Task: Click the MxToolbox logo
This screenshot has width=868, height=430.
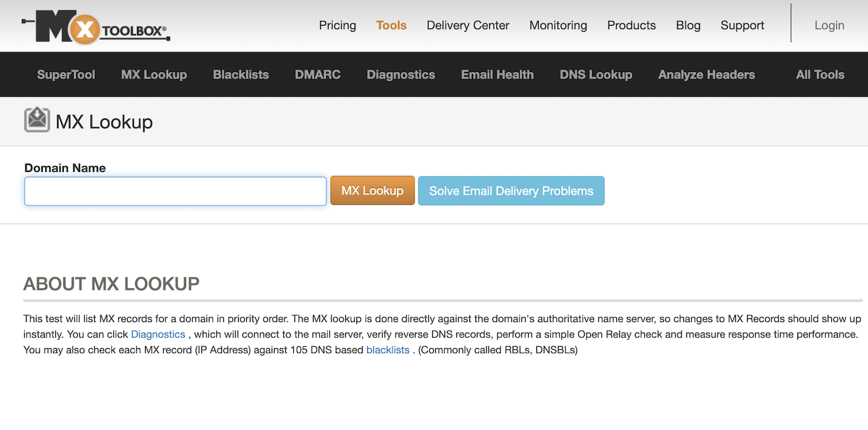Action: click(95, 27)
